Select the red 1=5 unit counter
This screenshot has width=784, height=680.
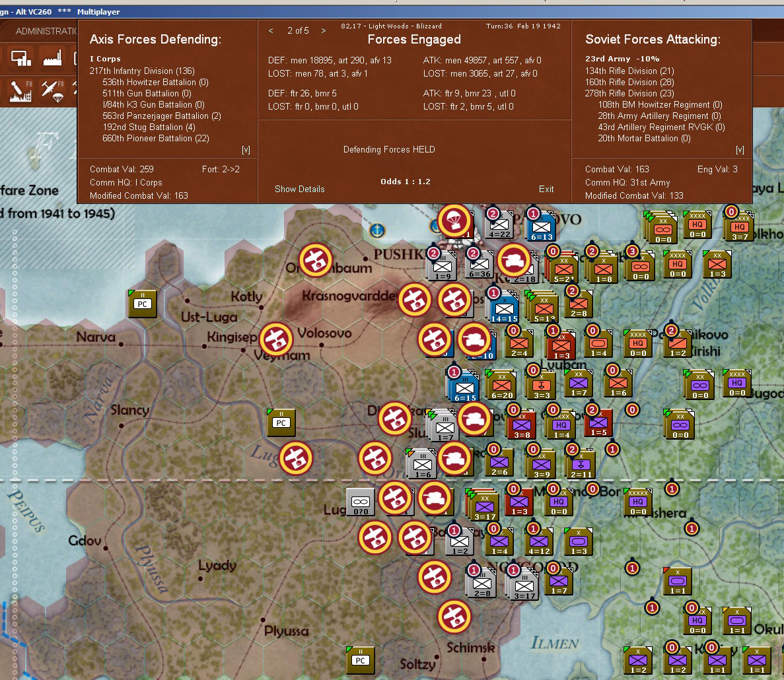(598, 423)
